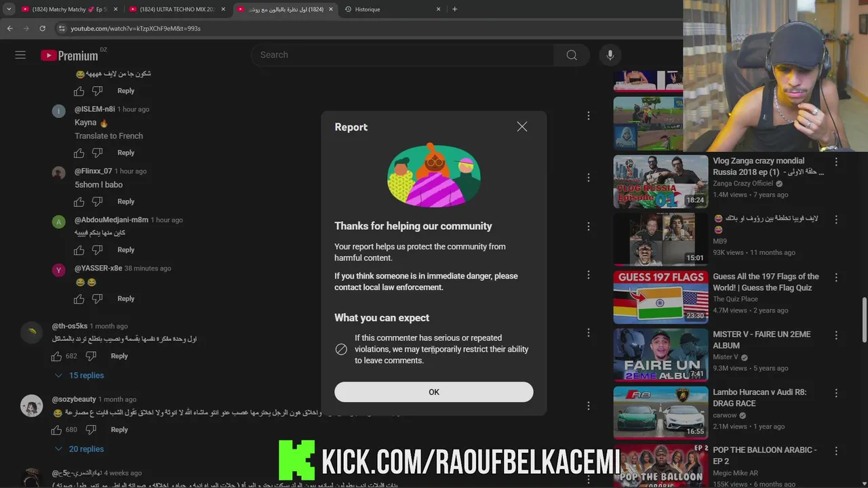Go to YouTube Premium home logo
Viewport: 868px width, 488px height.
click(69, 56)
